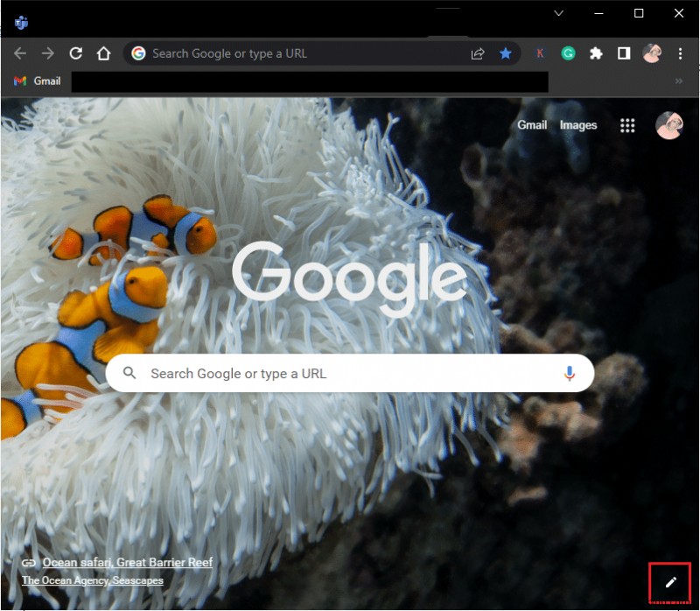Screen dimensions: 700x611
Task: Open the Extensions puzzle-piece menu
Action: pos(596,53)
